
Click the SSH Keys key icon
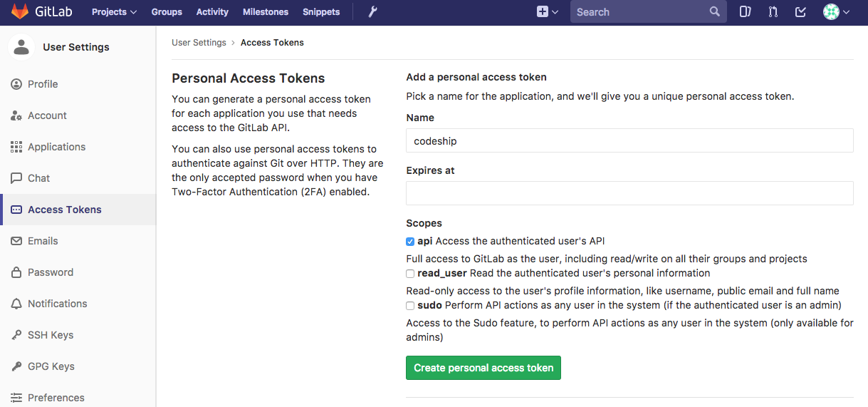(x=16, y=335)
